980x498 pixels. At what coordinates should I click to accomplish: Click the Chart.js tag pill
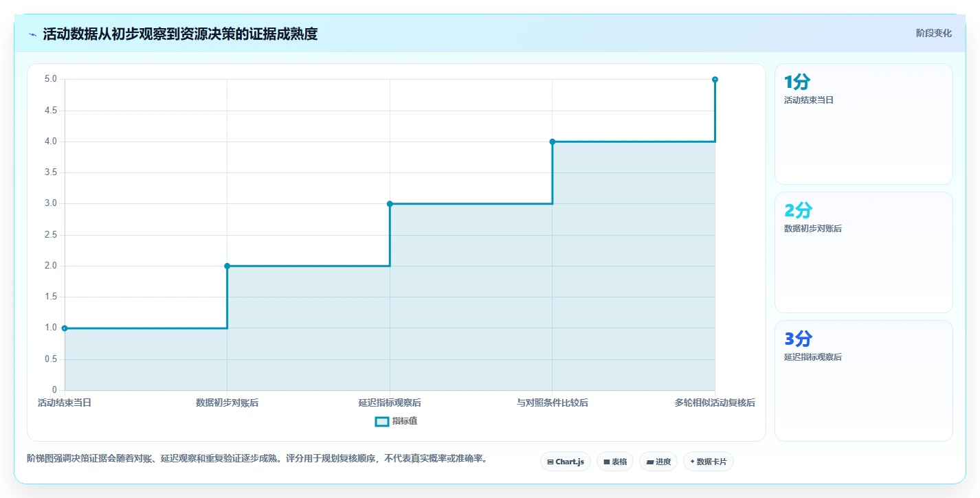tap(566, 462)
